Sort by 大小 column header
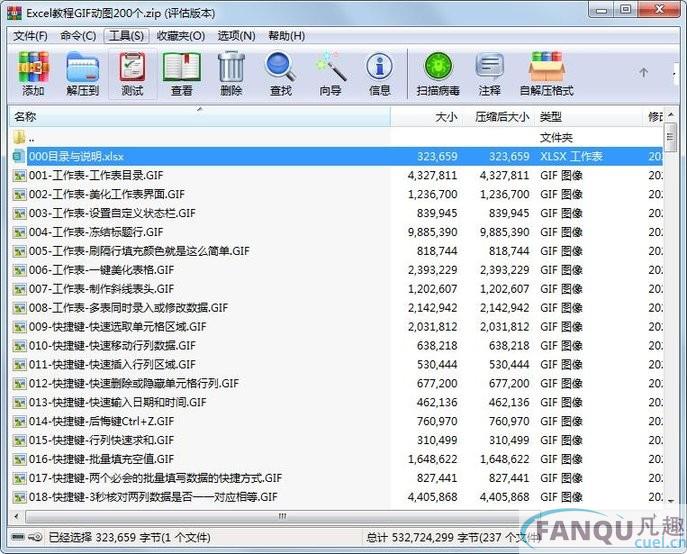This screenshot has width=687, height=554. 425,117
